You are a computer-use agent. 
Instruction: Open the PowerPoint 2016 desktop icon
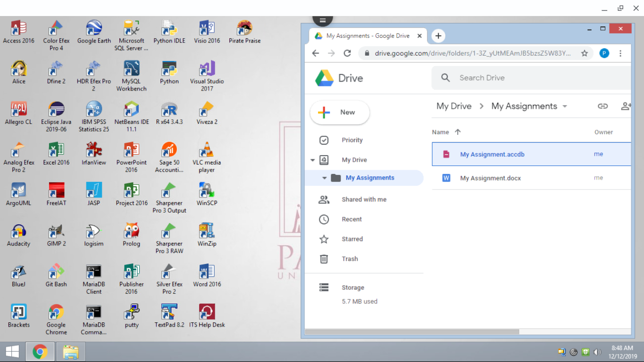[131, 157]
